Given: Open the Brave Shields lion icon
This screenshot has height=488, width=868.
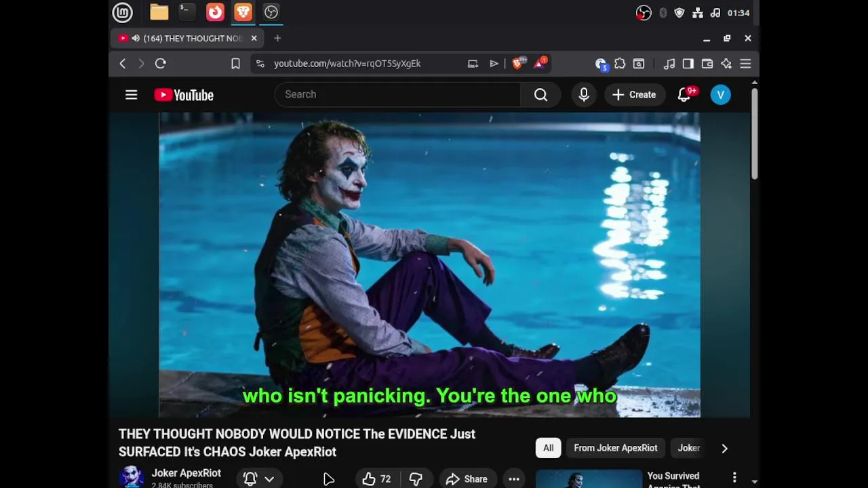Looking at the screenshot, I should click(518, 64).
